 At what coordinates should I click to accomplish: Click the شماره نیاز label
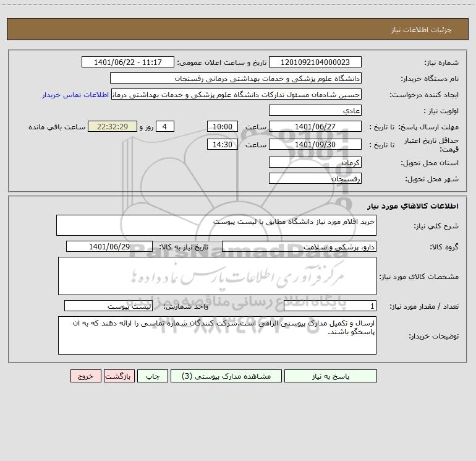(441, 62)
